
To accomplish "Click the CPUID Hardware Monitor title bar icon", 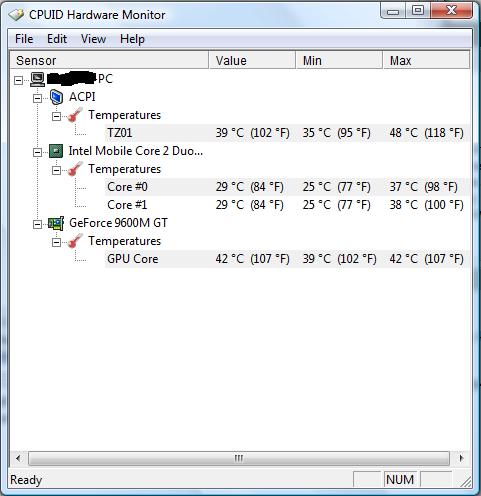I will click(x=16, y=15).
